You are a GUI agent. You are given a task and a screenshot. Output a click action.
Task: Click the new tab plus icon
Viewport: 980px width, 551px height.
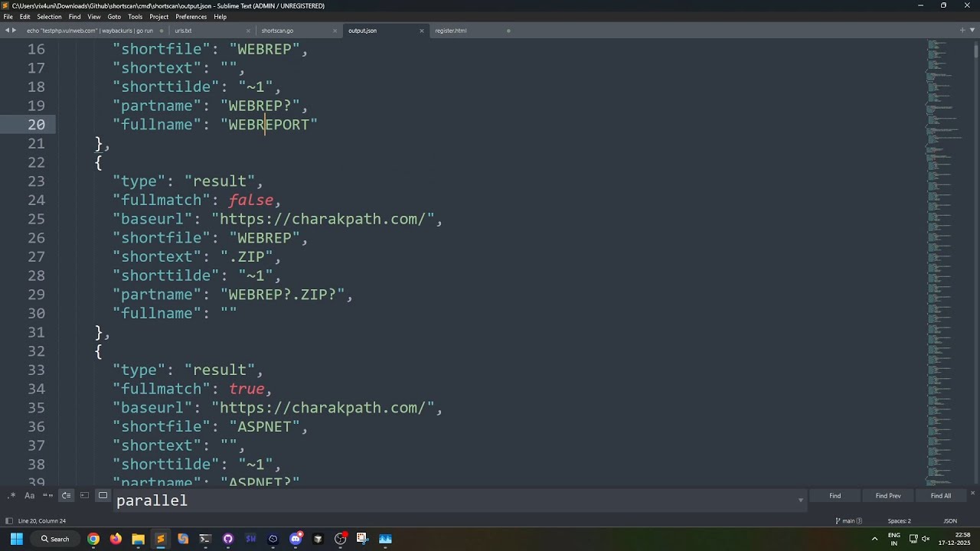pyautogui.click(x=962, y=31)
